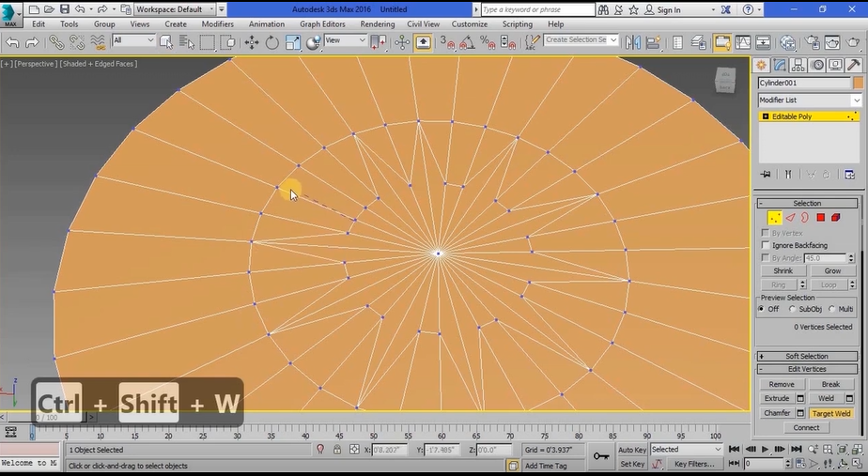
Task: Open the selection filter All dropdown
Action: point(133,40)
